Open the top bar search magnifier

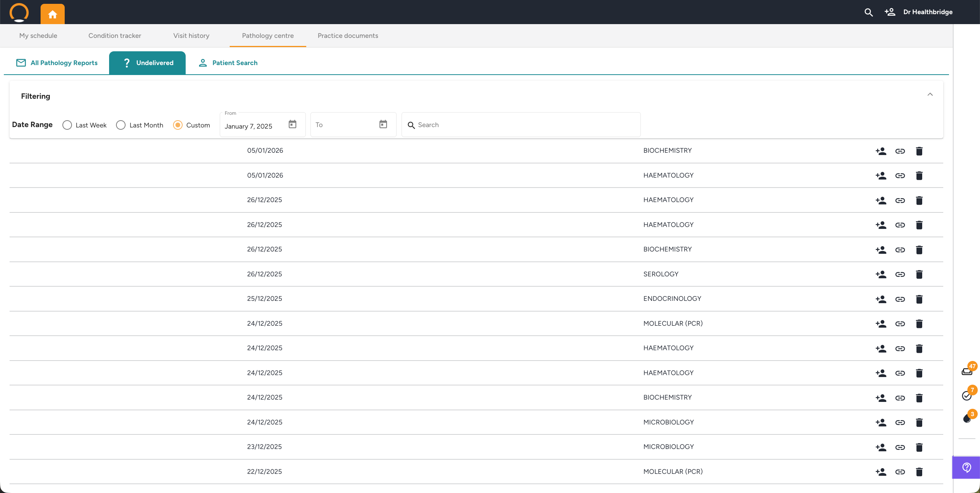point(868,12)
